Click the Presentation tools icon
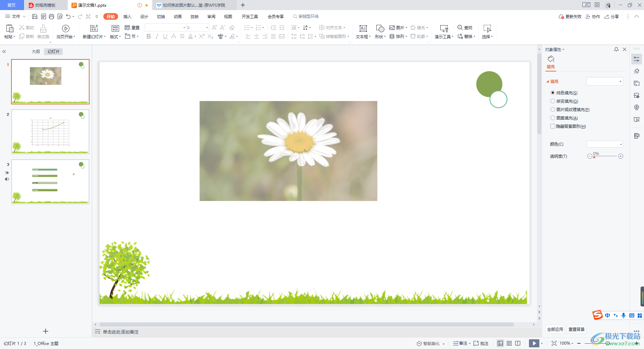Viewport: 644px width, 349px height. click(x=444, y=29)
